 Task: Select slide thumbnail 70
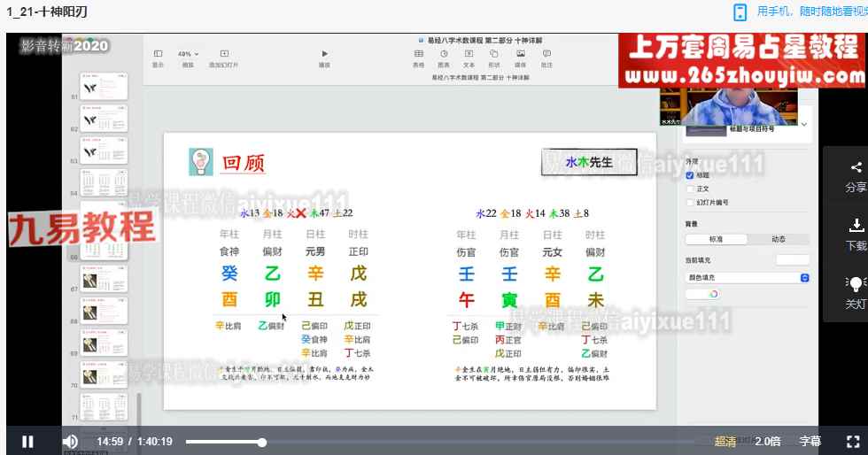pos(104,374)
